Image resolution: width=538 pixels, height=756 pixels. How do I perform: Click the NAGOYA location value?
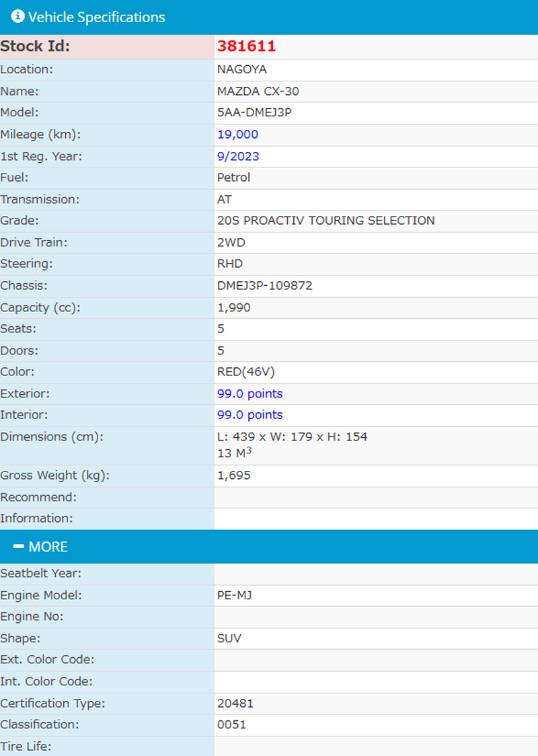coord(241,69)
